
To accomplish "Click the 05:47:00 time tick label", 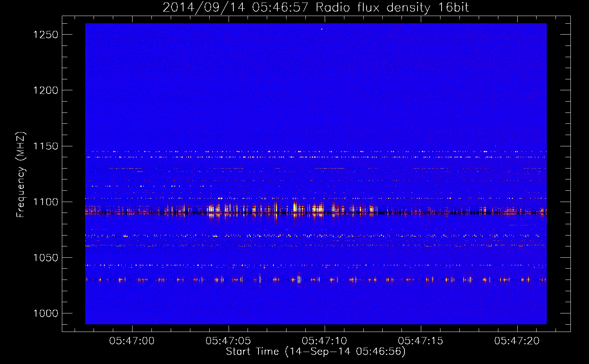I will [x=132, y=341].
